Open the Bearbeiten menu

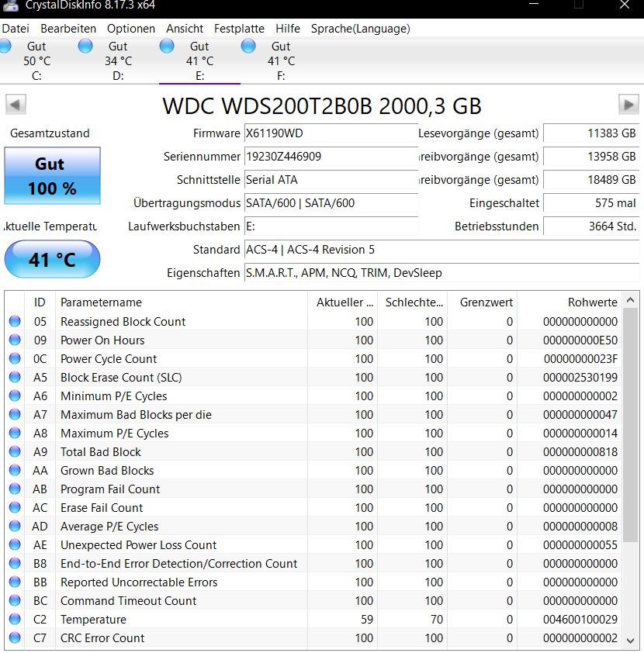(68, 29)
